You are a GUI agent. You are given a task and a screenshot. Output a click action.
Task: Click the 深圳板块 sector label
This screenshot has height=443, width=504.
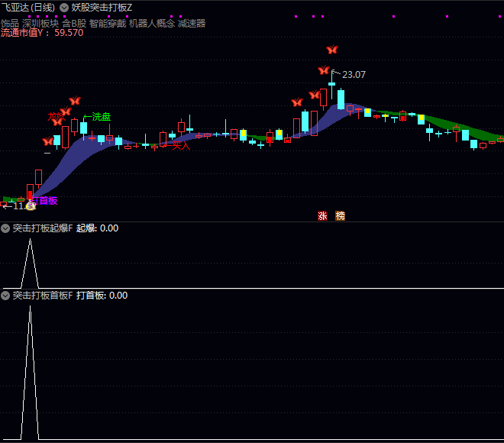tap(40, 24)
